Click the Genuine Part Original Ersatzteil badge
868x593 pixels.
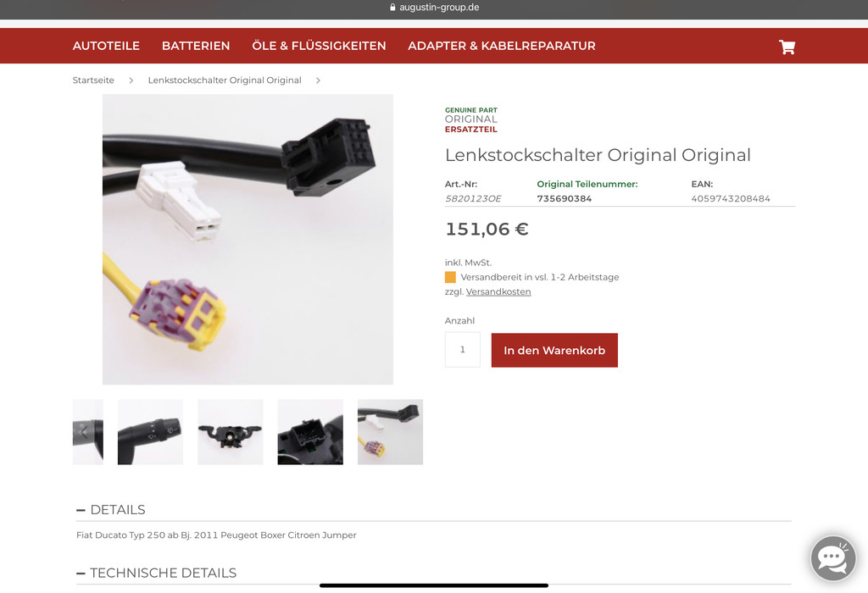[x=471, y=119]
